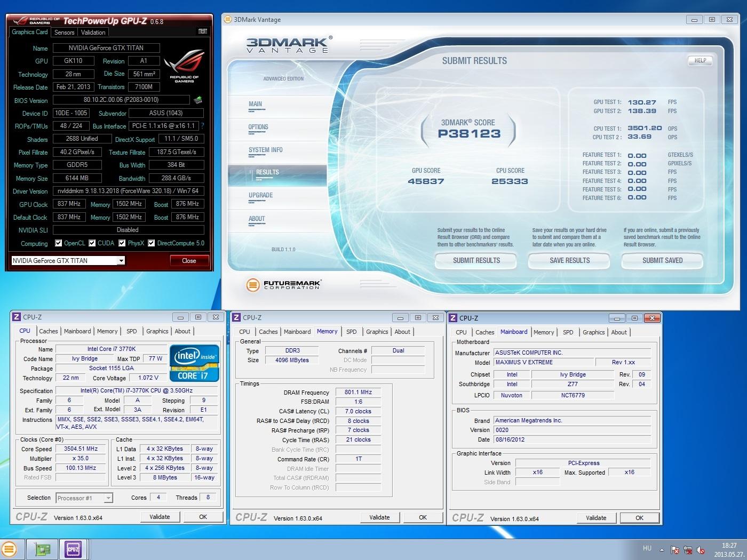Click OK in the CPU-Z Mainboard window

click(x=639, y=518)
